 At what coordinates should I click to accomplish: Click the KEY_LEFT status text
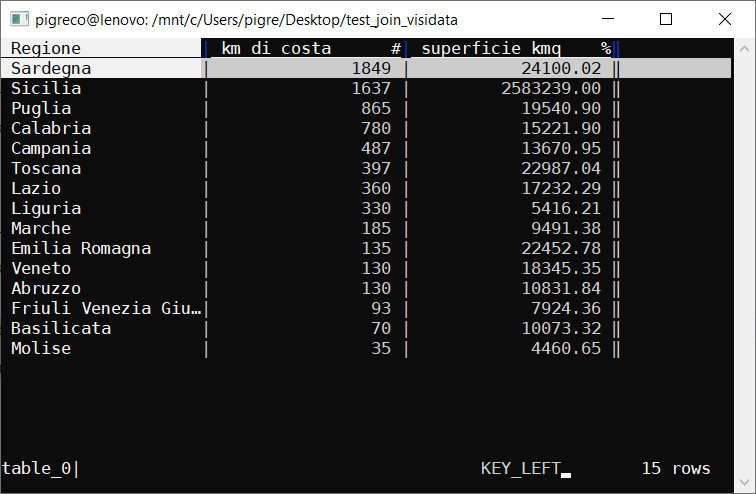tap(520, 469)
